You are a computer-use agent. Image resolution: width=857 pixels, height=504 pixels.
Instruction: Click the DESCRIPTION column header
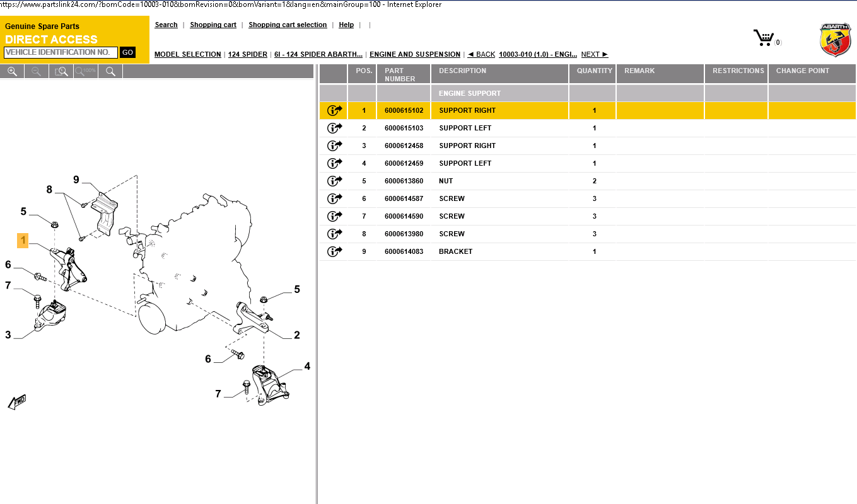[x=500, y=74]
